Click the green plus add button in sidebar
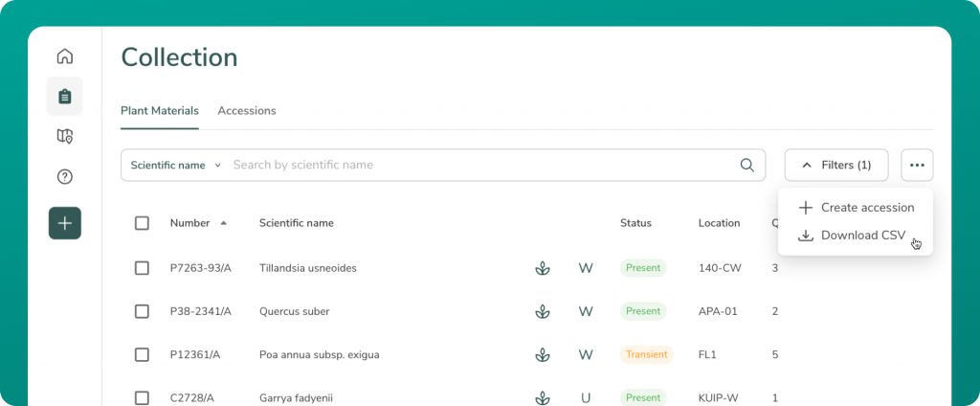 65,223
